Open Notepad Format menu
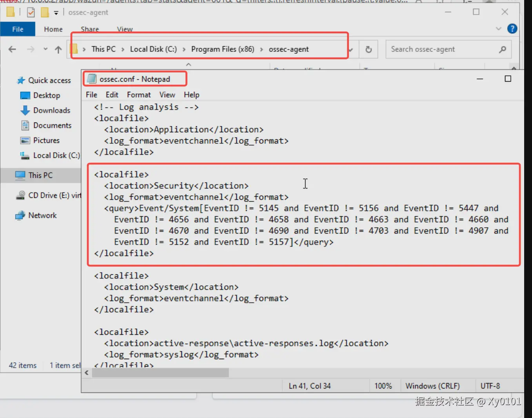 139,95
